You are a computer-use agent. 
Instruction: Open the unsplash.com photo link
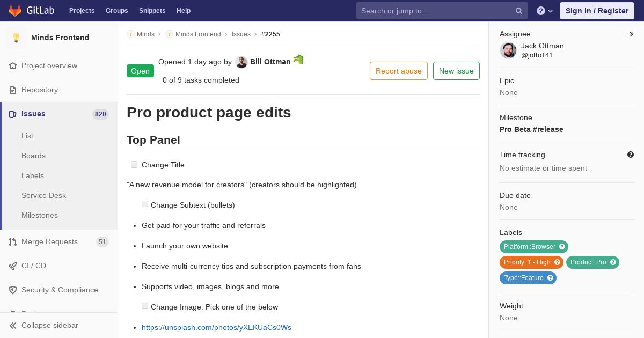click(x=216, y=327)
